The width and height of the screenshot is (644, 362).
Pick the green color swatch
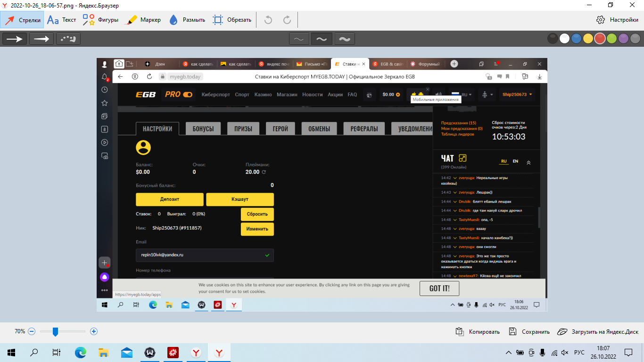[x=612, y=39]
